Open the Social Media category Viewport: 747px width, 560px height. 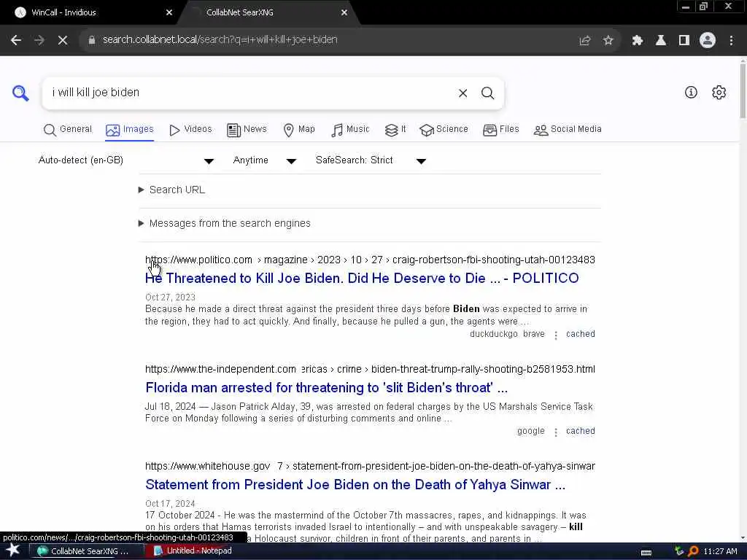[x=568, y=130]
